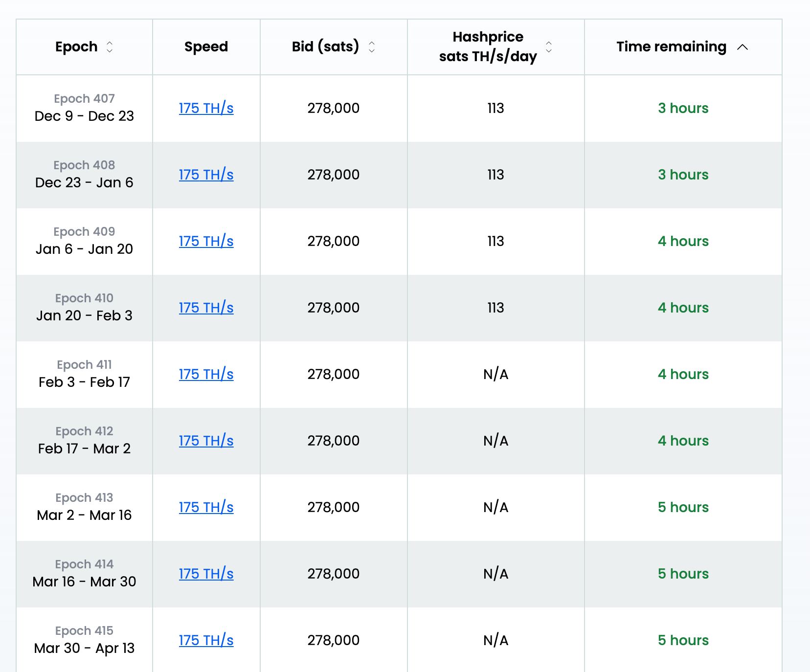Follow 175 TH/s link for Epoch 409
810x672 pixels.
click(206, 241)
